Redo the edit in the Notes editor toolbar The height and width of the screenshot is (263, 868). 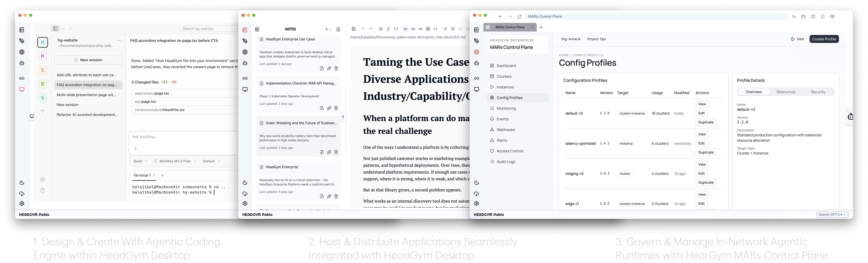click(371, 29)
